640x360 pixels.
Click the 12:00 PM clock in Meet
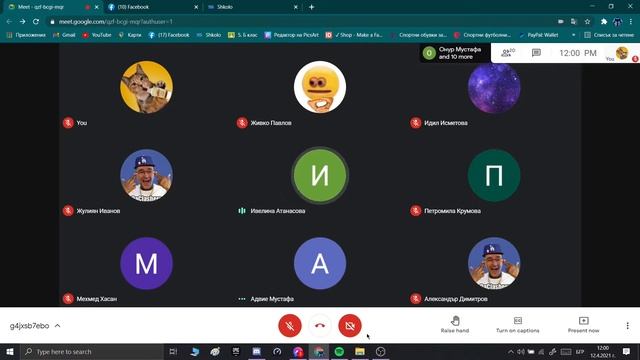pyautogui.click(x=578, y=53)
